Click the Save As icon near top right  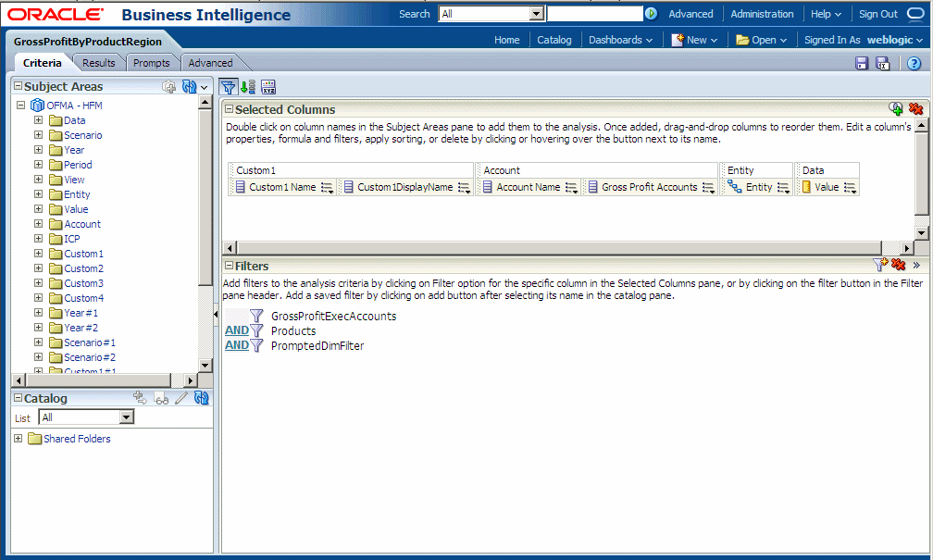pos(882,62)
